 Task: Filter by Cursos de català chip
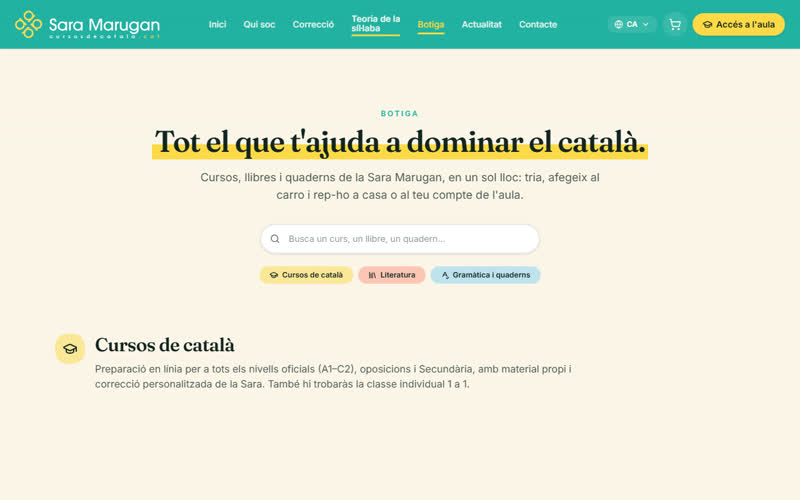pos(306,275)
